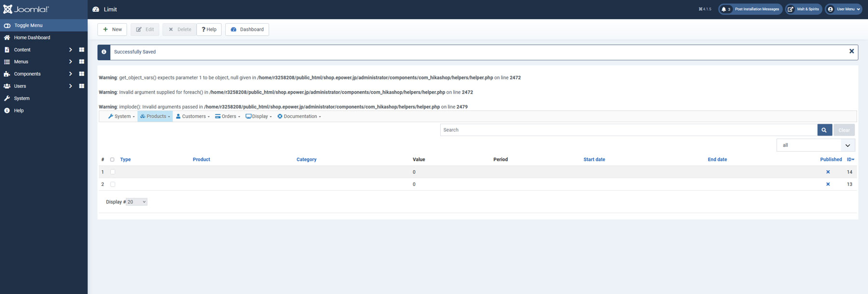Sort by Start date column
The image size is (868, 294).
(x=594, y=159)
